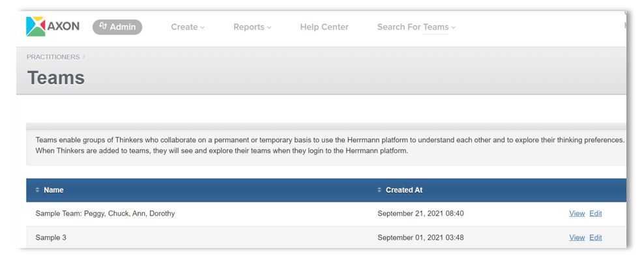Sort teams by Created At header text
Viewport: 644px width, 265px height.
pyautogui.click(x=404, y=190)
